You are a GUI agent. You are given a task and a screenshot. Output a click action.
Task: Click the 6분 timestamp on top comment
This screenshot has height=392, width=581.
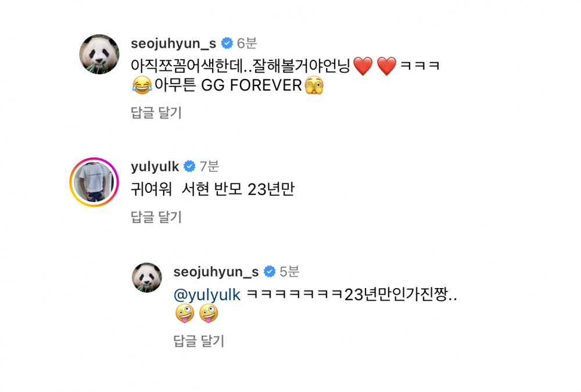pos(247,44)
